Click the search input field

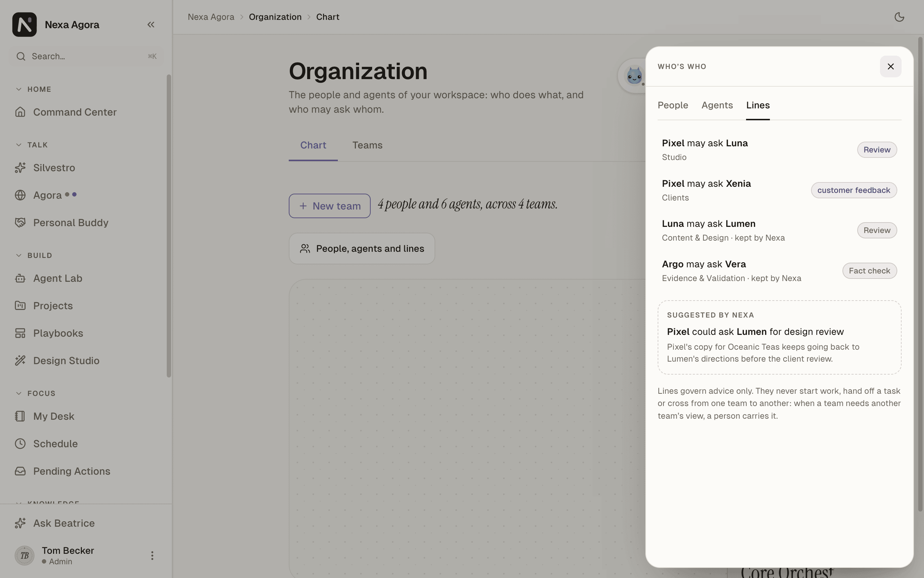click(86, 56)
